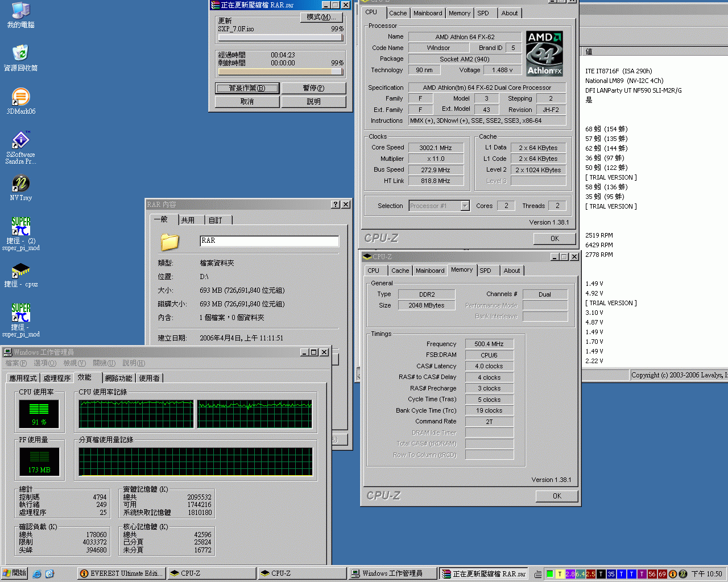Open the Mode (模式) options button

(x=321, y=17)
